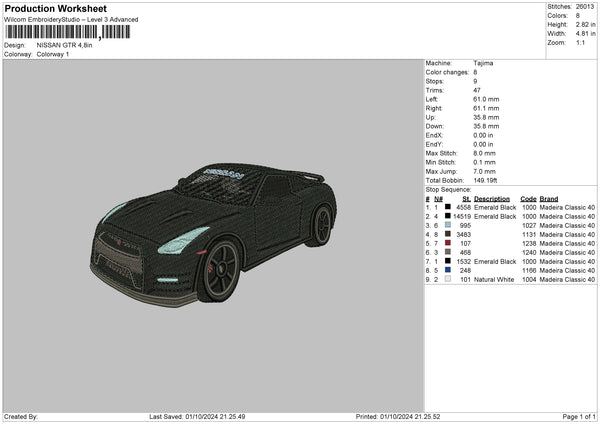Click Total Bobbin value '149.19ft'
This screenshot has width=600, height=424.
pyautogui.click(x=485, y=181)
